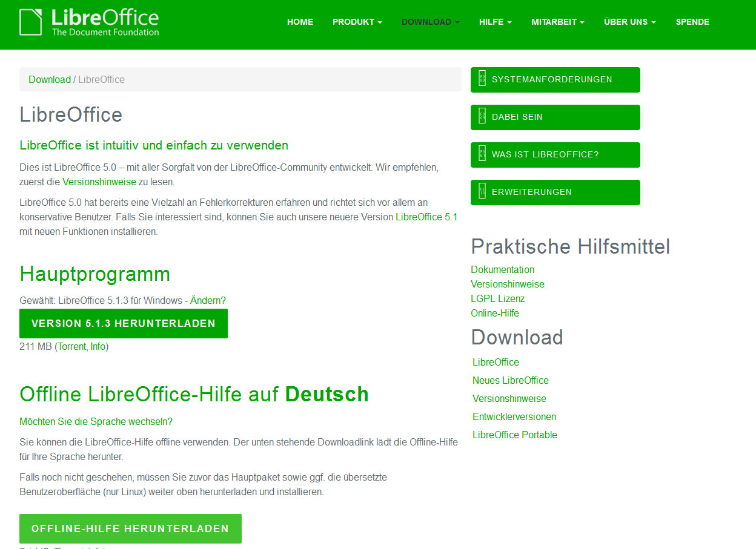Open Entwicklerversionen in sidebar

point(514,416)
